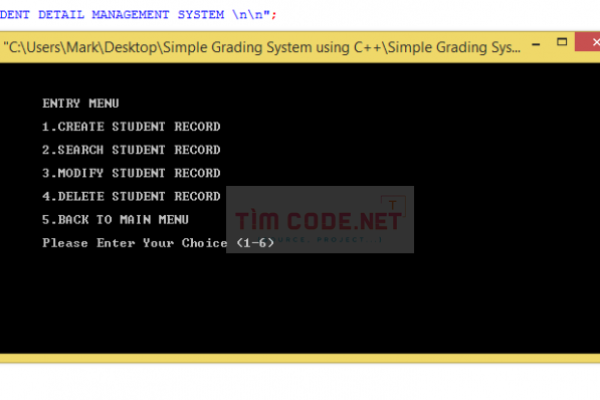Click the ENTRY MENU heading text
The width and height of the screenshot is (600, 400).
(x=81, y=103)
